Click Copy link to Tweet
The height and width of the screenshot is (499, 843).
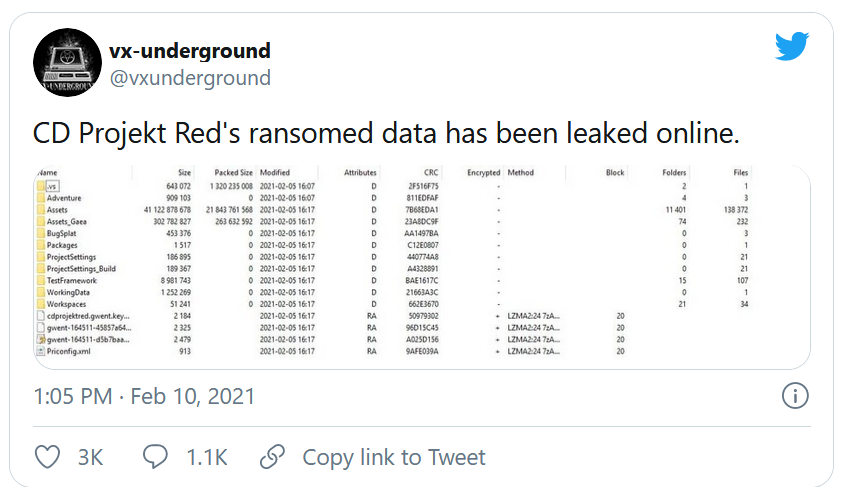393,457
